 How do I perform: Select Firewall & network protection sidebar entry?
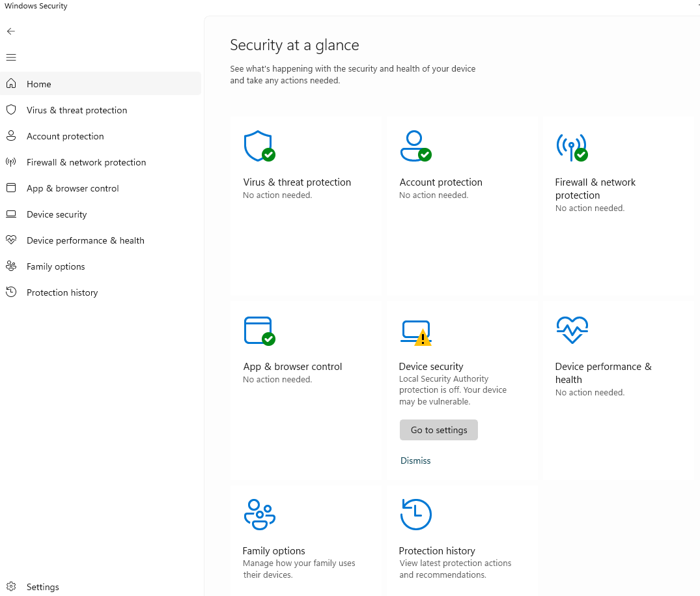[x=100, y=162]
